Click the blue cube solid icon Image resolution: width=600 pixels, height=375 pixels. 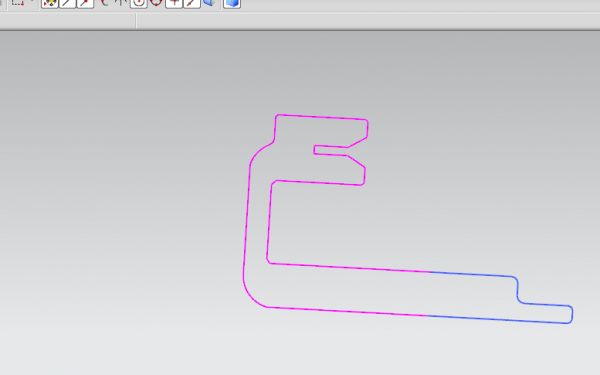[x=232, y=3]
